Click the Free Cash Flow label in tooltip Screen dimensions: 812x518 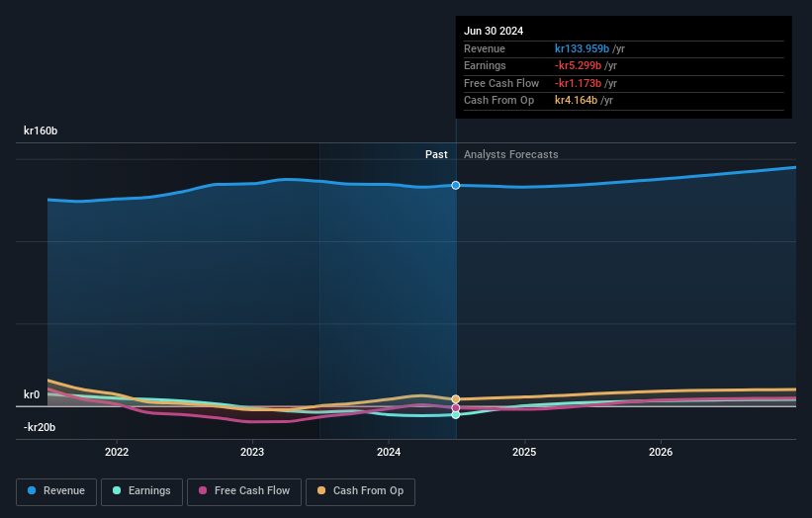(501, 83)
